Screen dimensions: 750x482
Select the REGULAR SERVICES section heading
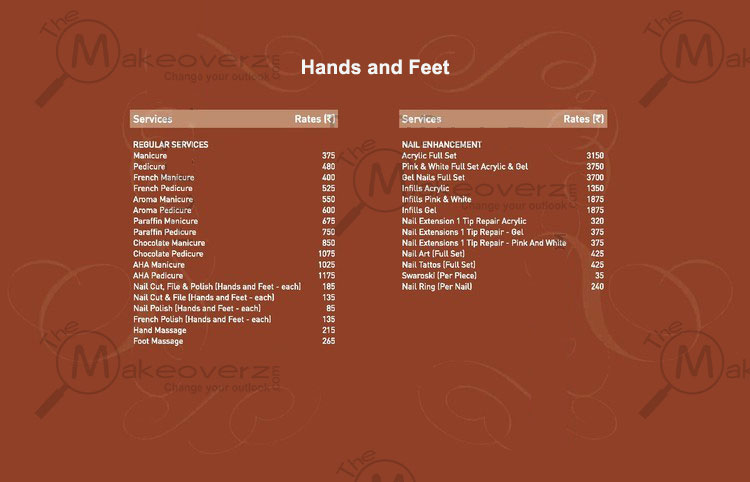point(171,145)
